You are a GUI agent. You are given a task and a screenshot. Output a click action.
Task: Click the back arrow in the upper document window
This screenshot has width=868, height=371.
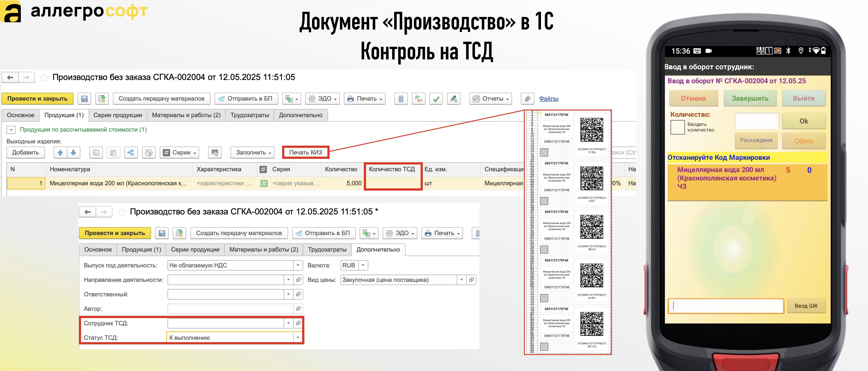click(x=10, y=78)
